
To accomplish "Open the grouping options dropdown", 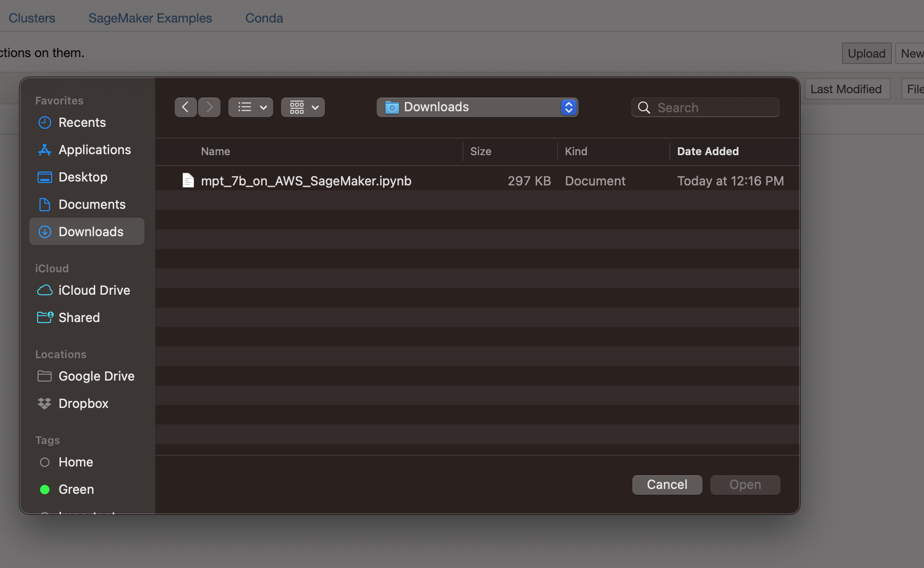I will click(303, 107).
